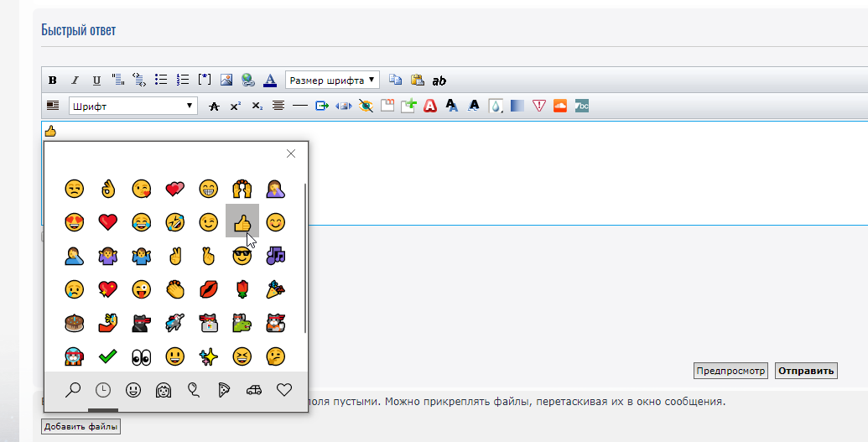Switch to transportation car emoji category
This screenshot has height=442, width=868.
click(x=253, y=390)
